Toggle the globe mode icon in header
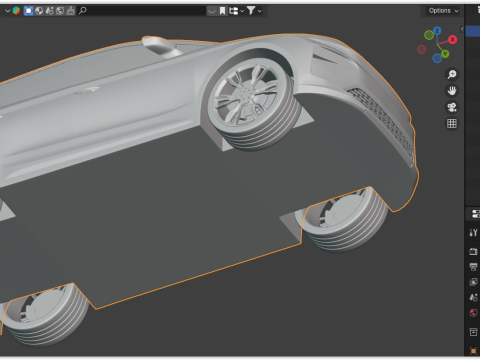 [x=60, y=11]
